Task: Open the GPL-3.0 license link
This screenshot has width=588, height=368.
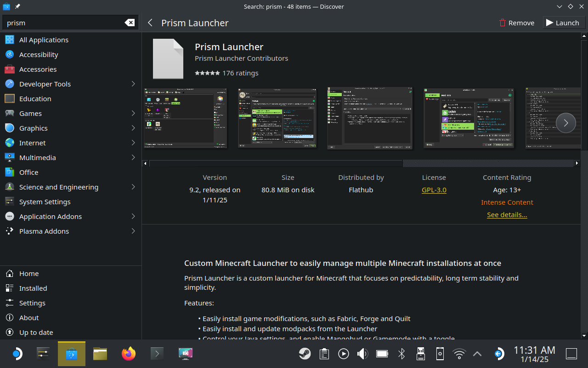Action: point(434,190)
